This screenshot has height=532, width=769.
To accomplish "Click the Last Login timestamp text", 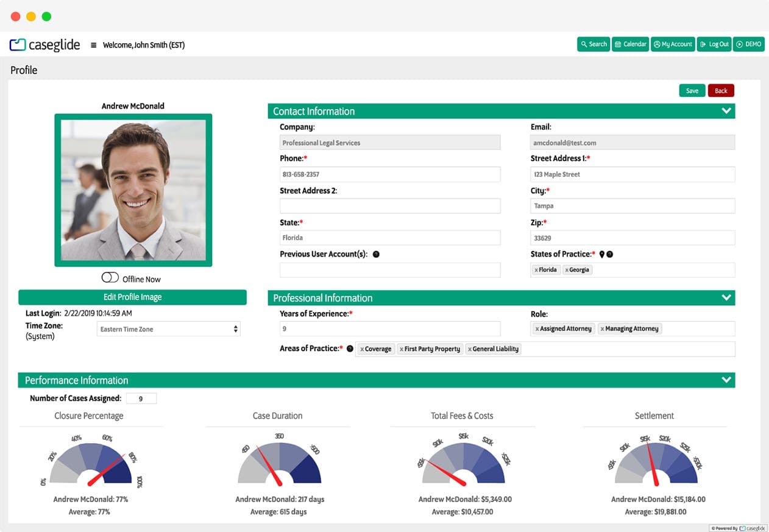I will tap(98, 313).
